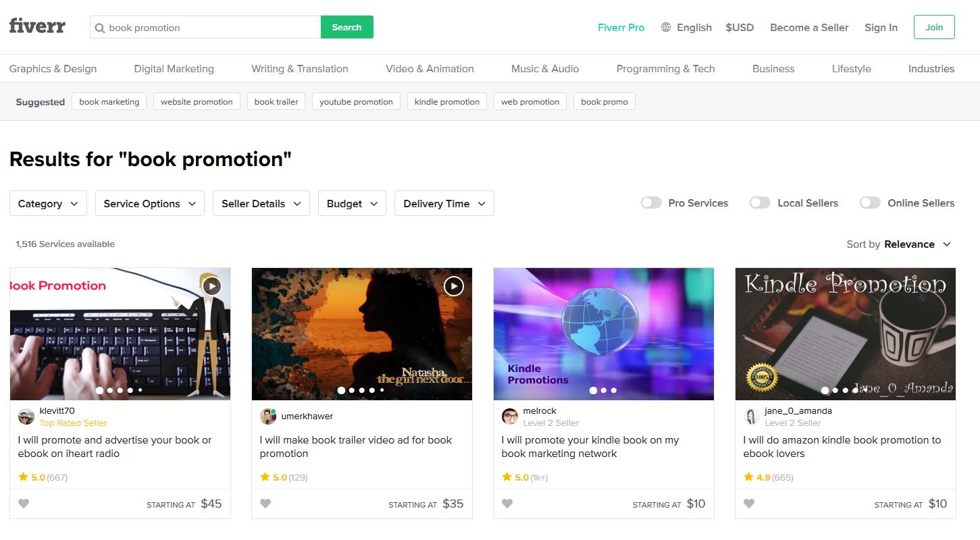Open Fiverr Pro link

[x=621, y=28]
